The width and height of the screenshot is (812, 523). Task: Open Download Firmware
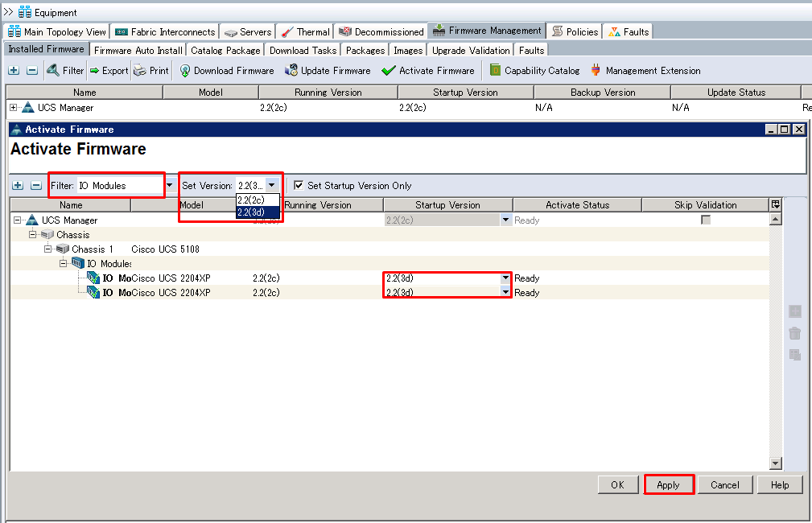(227, 71)
